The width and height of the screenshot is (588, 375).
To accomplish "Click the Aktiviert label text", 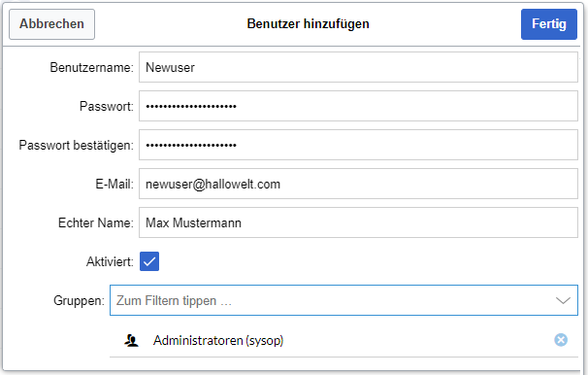I will (110, 261).
